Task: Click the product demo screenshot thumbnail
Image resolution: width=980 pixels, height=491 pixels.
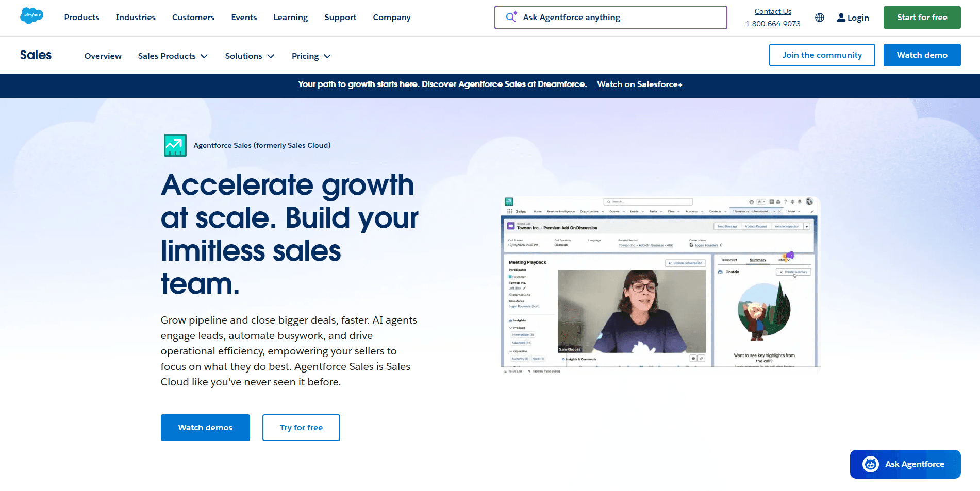Action: [x=660, y=285]
